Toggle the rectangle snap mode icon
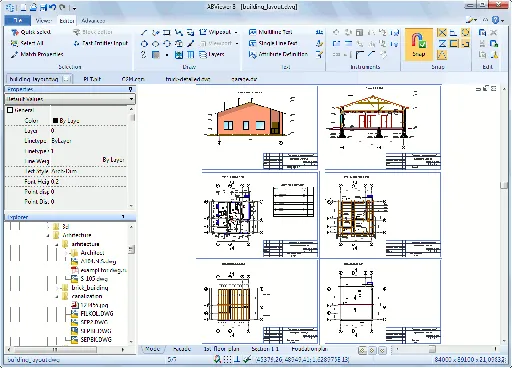 coord(453,43)
